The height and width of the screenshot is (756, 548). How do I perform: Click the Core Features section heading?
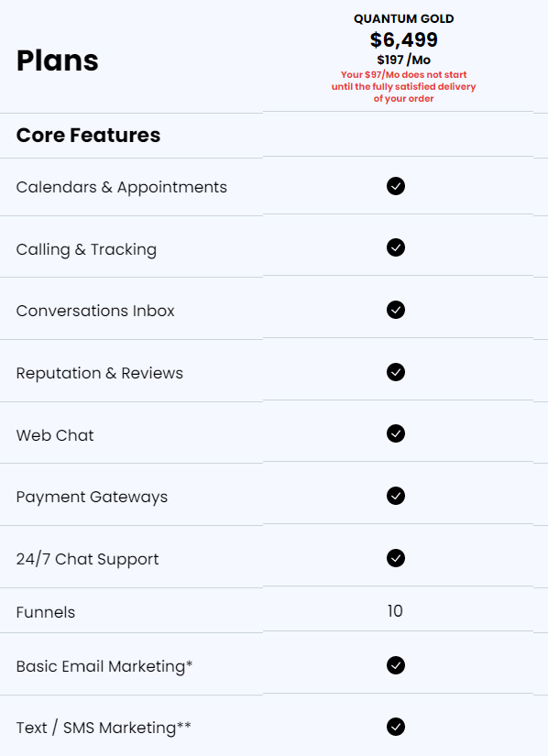(x=88, y=135)
